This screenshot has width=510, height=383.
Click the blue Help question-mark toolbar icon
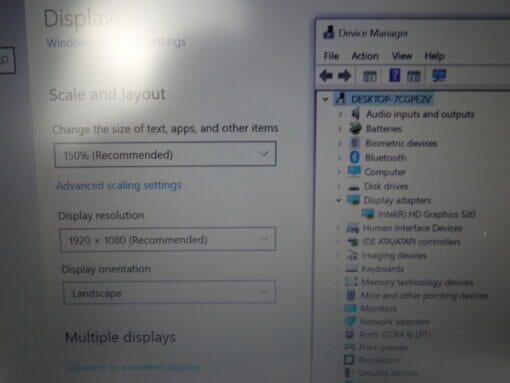click(394, 75)
